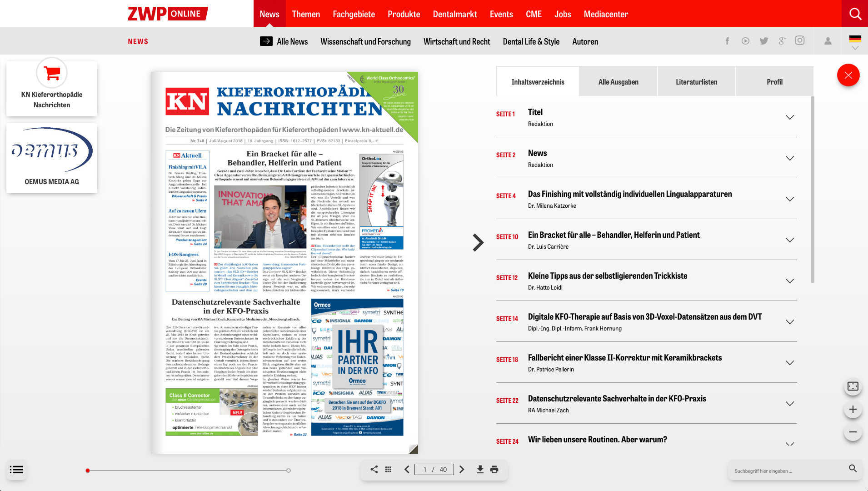The height and width of the screenshot is (491, 868).
Task: Open the search magnifier in the red header
Action: click(855, 14)
